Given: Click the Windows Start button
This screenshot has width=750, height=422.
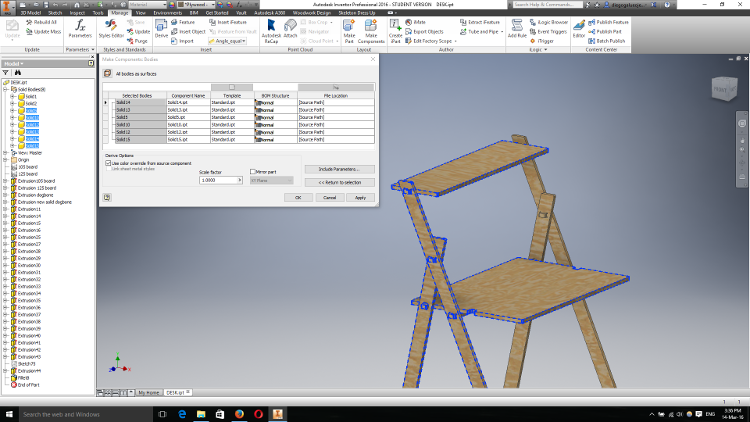Looking at the screenshot, I should 9,414.
